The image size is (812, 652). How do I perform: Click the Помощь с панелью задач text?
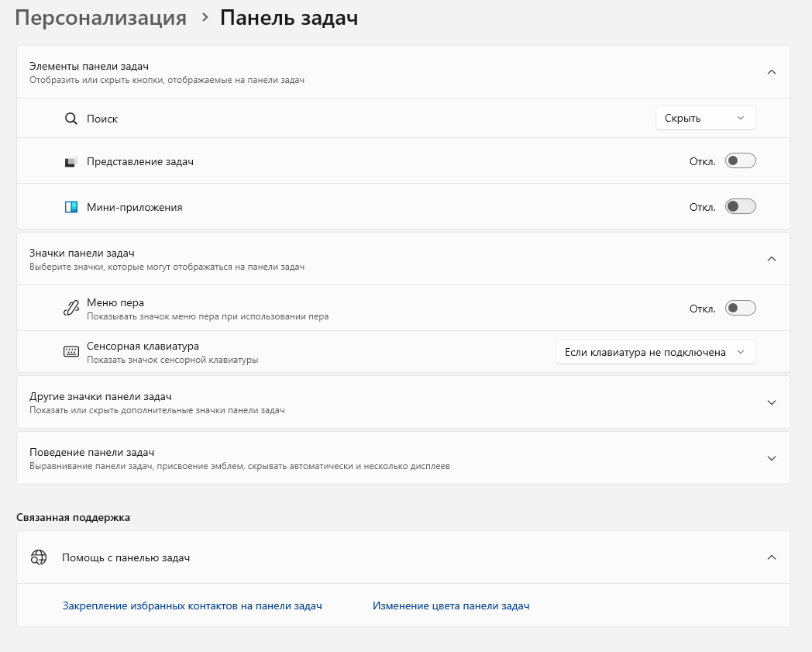[126, 557]
